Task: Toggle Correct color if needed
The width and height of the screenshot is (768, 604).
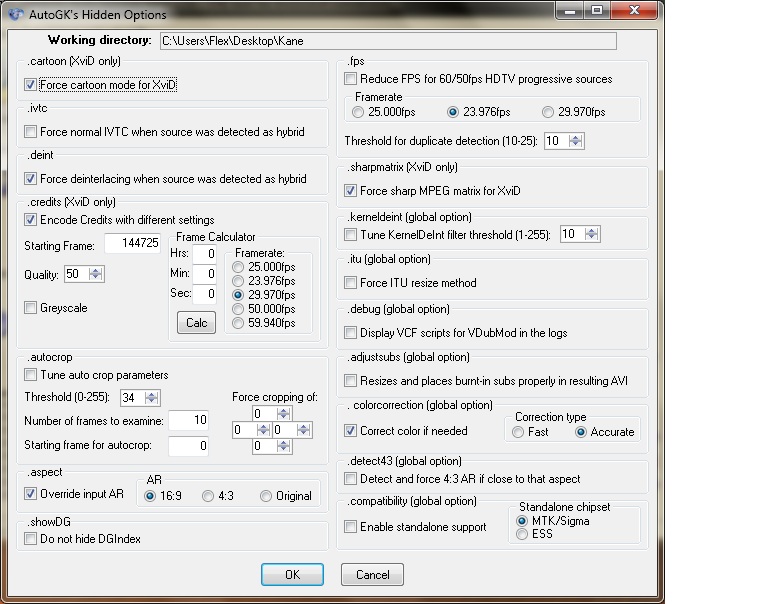Action: 350,431
